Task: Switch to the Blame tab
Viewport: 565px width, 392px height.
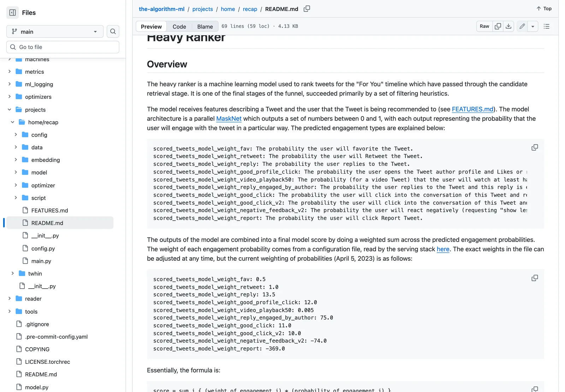Action: click(205, 26)
